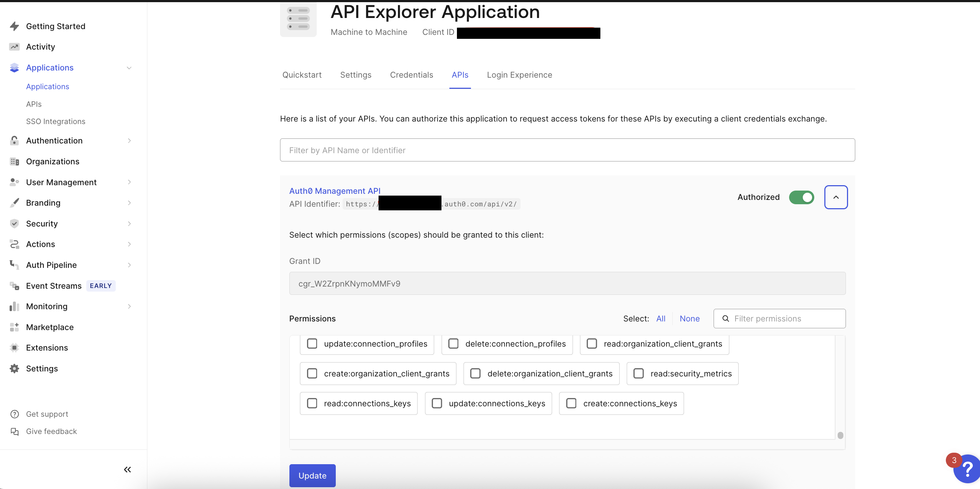Check the delete:organization_client_grants checkbox
The height and width of the screenshot is (489, 980).
point(475,373)
